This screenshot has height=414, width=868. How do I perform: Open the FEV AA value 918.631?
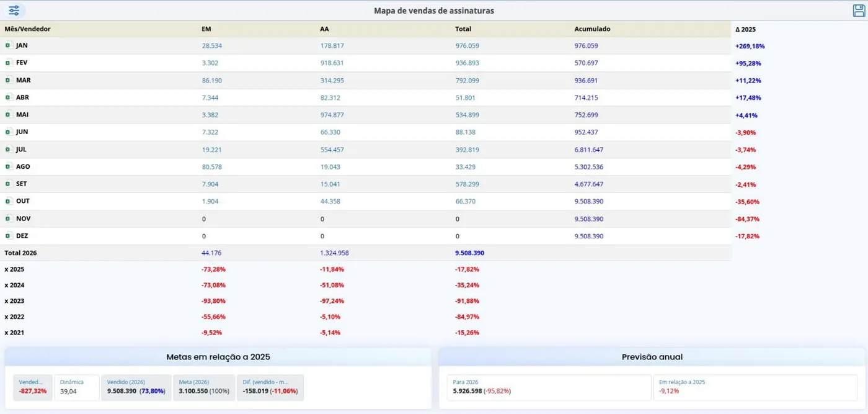coord(332,63)
